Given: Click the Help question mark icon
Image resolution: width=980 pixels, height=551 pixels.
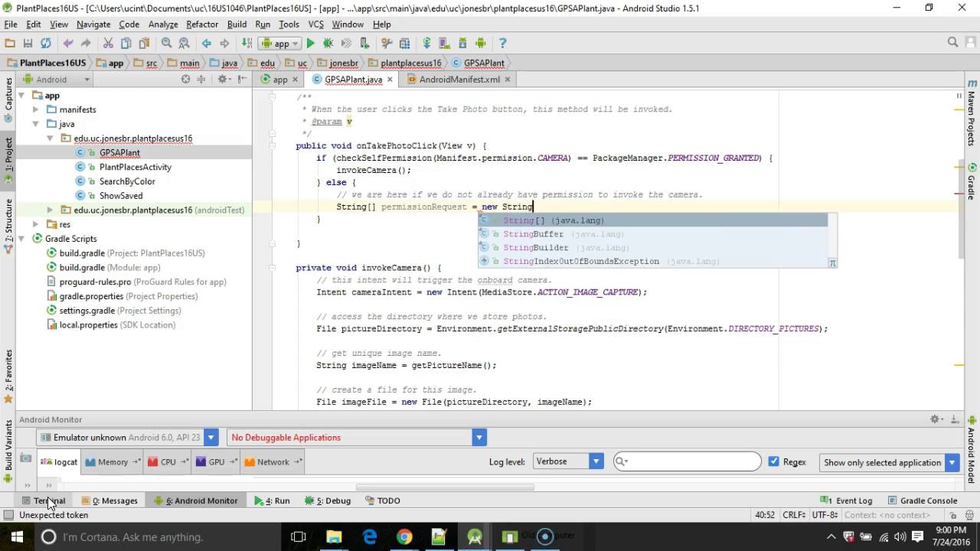Looking at the screenshot, I should pos(502,44).
